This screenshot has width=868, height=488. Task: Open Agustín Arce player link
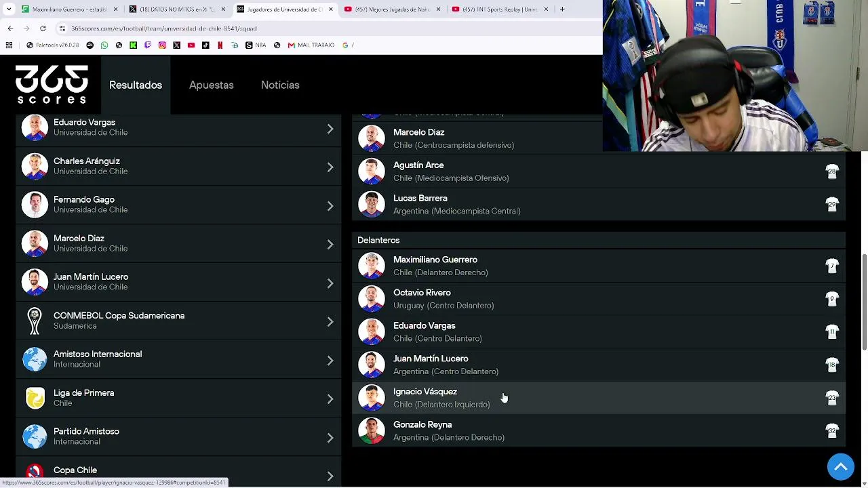pyautogui.click(x=418, y=165)
